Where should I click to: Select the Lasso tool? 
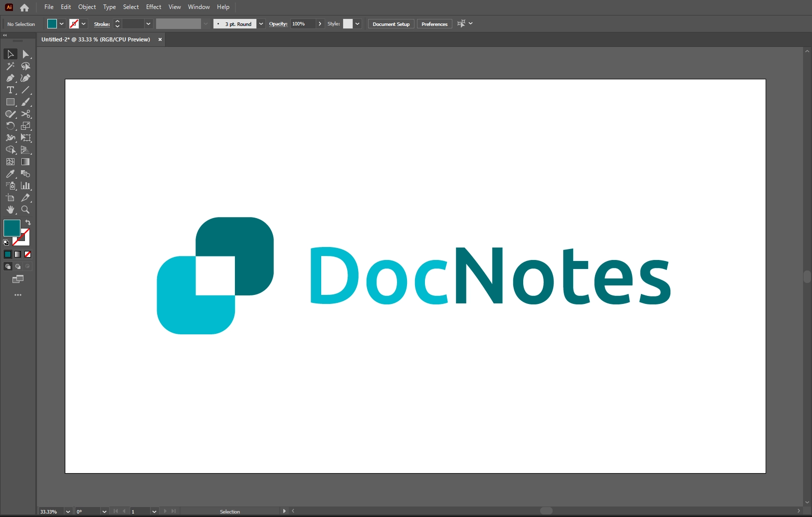(25, 66)
